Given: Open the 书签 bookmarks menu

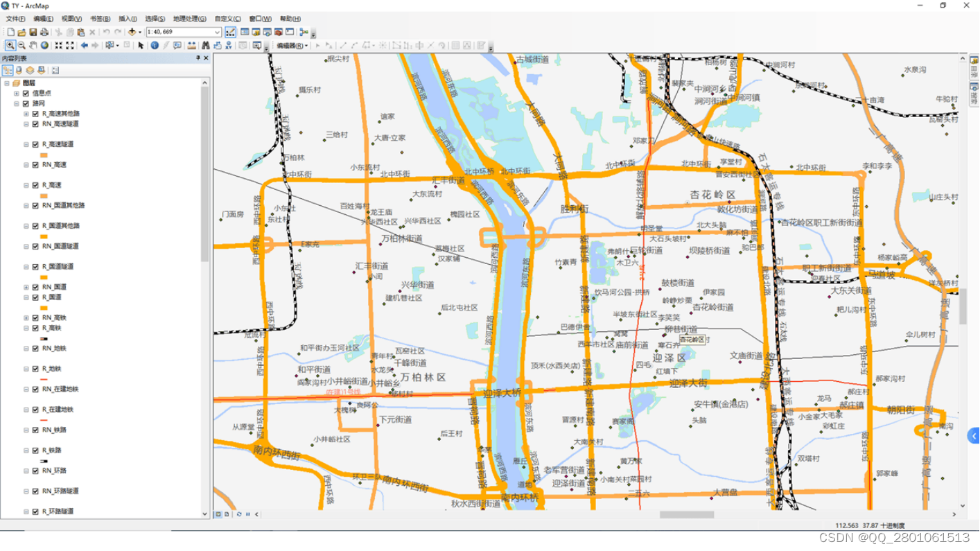Looking at the screenshot, I should pos(100,19).
